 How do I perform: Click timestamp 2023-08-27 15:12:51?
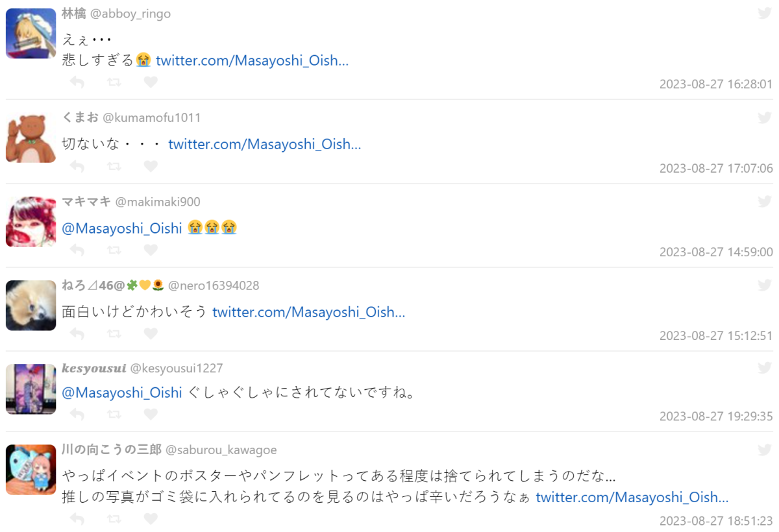(x=716, y=336)
